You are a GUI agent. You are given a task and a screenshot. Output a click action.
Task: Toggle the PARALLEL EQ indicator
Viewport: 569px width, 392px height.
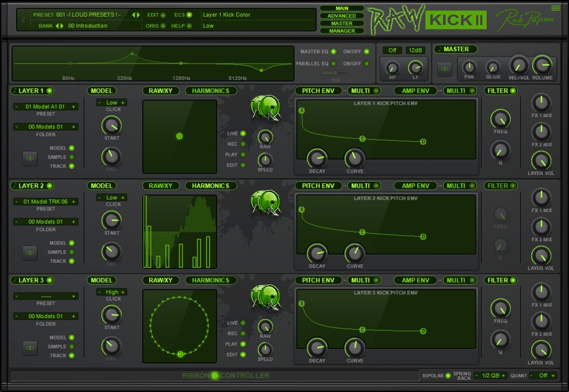[333, 64]
